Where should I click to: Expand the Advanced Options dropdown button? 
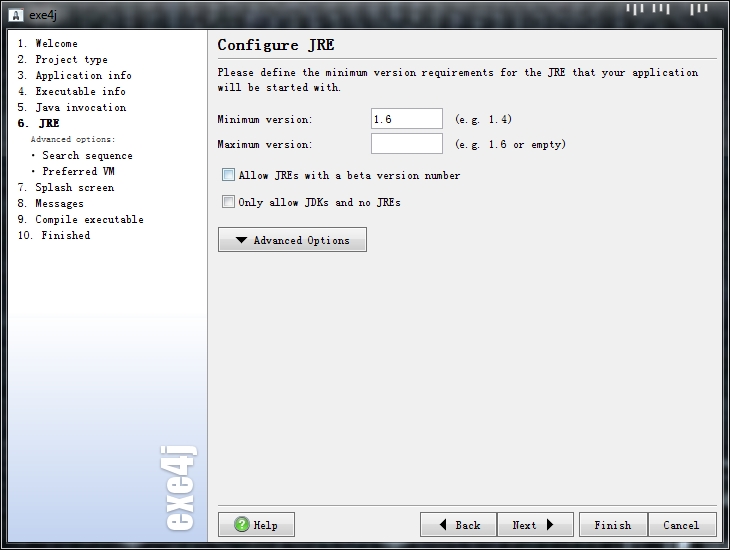click(292, 240)
